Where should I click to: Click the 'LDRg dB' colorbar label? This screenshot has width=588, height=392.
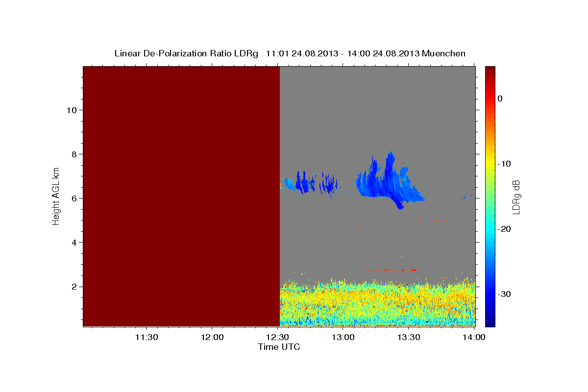[515, 197]
